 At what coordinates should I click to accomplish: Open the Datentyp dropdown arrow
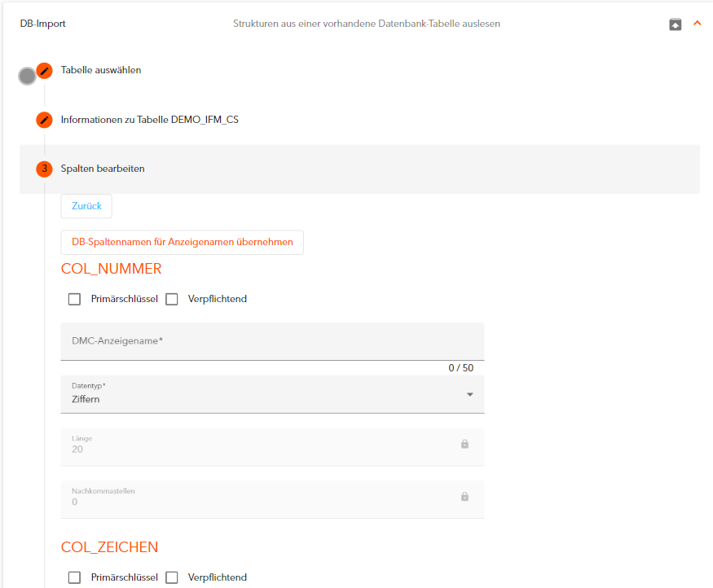click(x=469, y=395)
